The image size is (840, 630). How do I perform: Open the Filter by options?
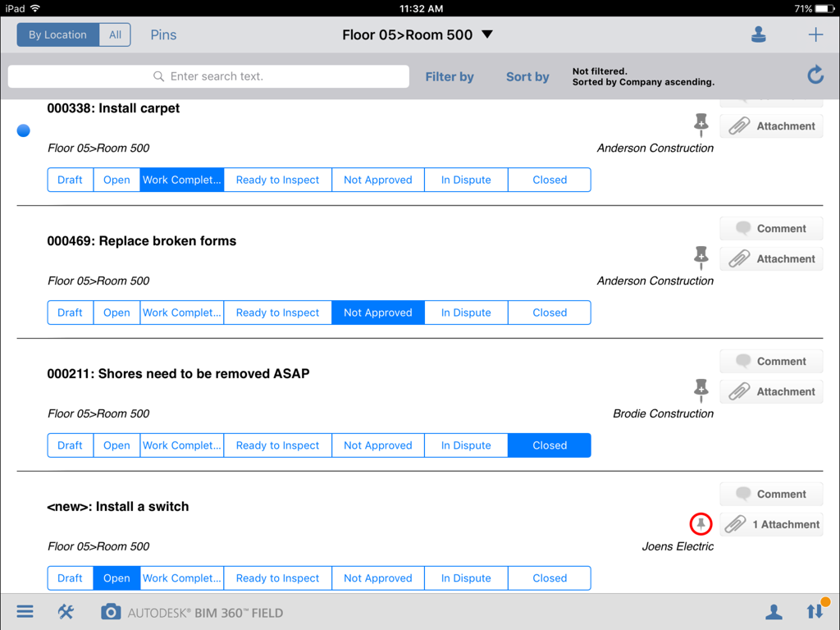pos(450,76)
